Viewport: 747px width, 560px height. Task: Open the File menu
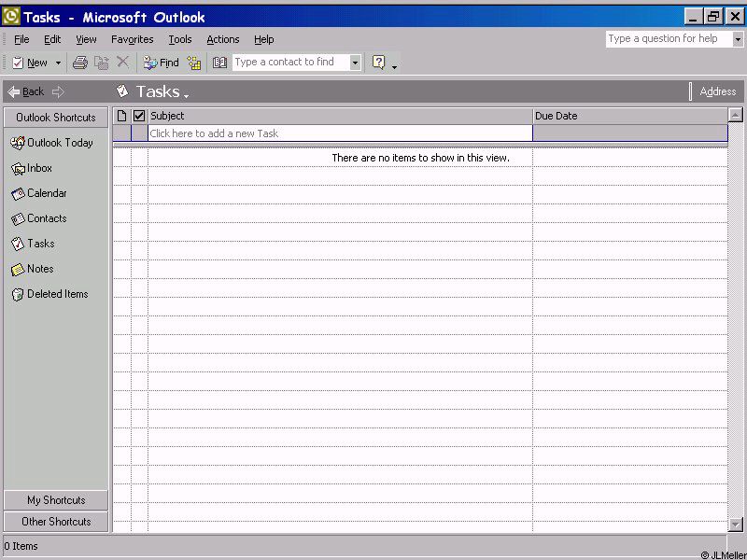[x=21, y=39]
